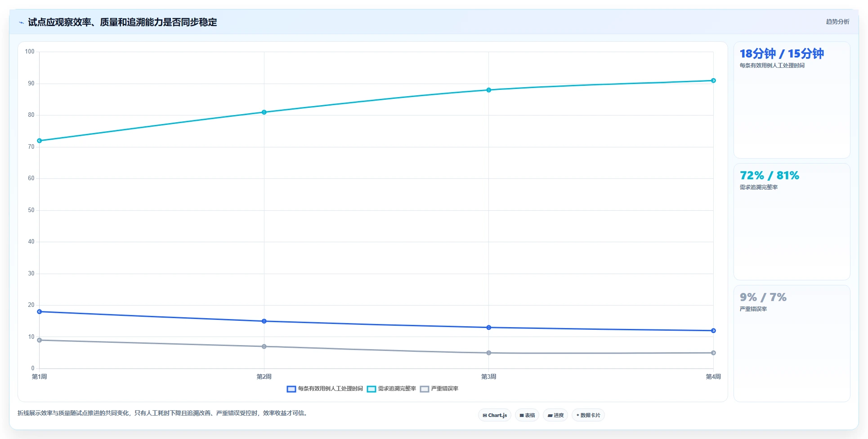Image resolution: width=868 pixels, height=439 pixels.
Task: Click the 0 y-axis label
Action: click(x=33, y=368)
